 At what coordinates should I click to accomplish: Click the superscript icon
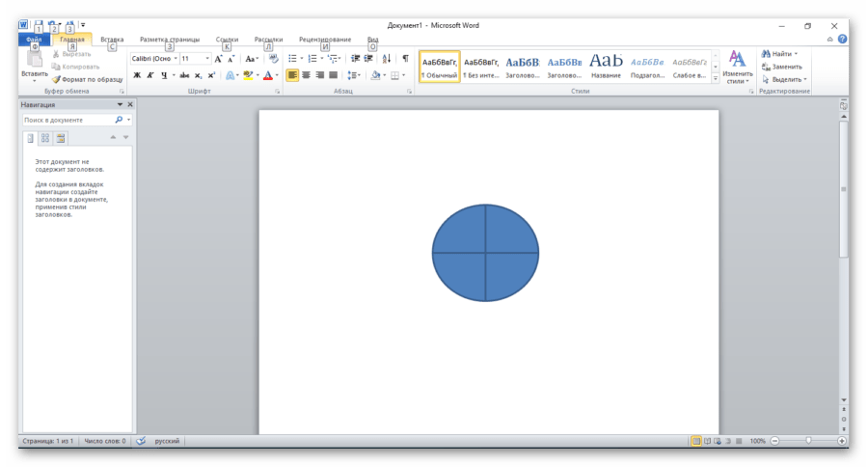211,75
